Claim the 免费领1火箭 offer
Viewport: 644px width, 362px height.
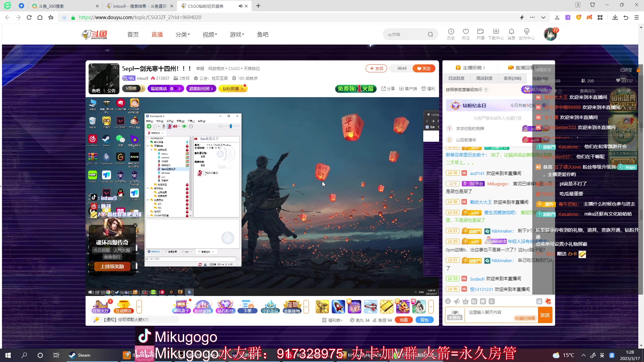click(356, 88)
